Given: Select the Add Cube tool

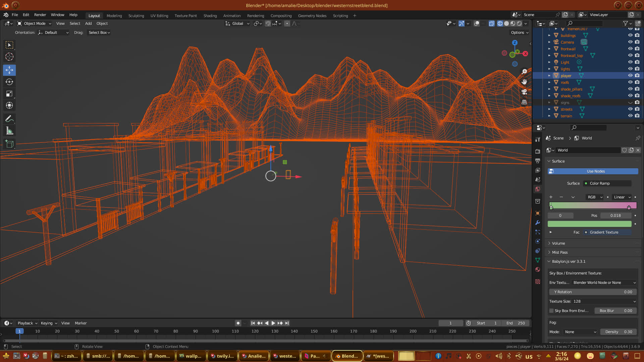Looking at the screenshot, I should (x=9, y=144).
